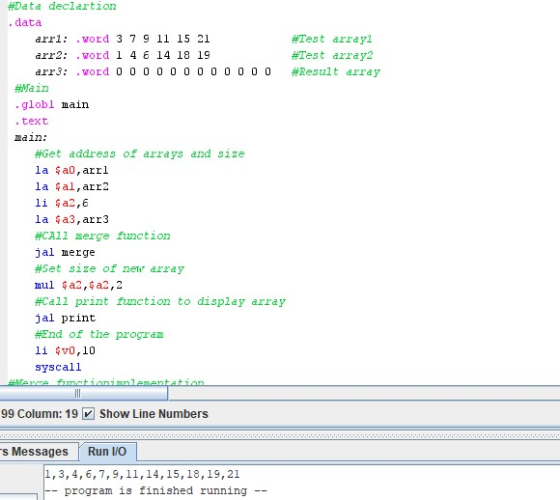Screen dimensions: 560x500
Task: Click the '#Test array1' comment
Action: point(332,39)
